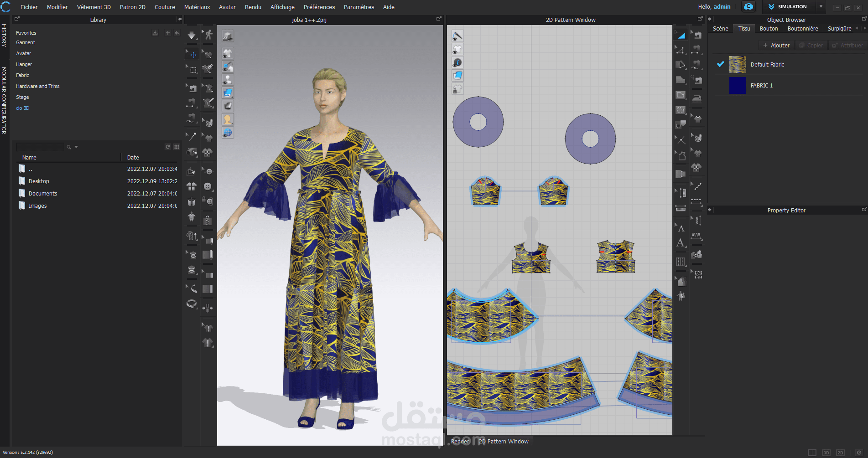Select the Transform Pattern tool in 2D toolbar

681,34
